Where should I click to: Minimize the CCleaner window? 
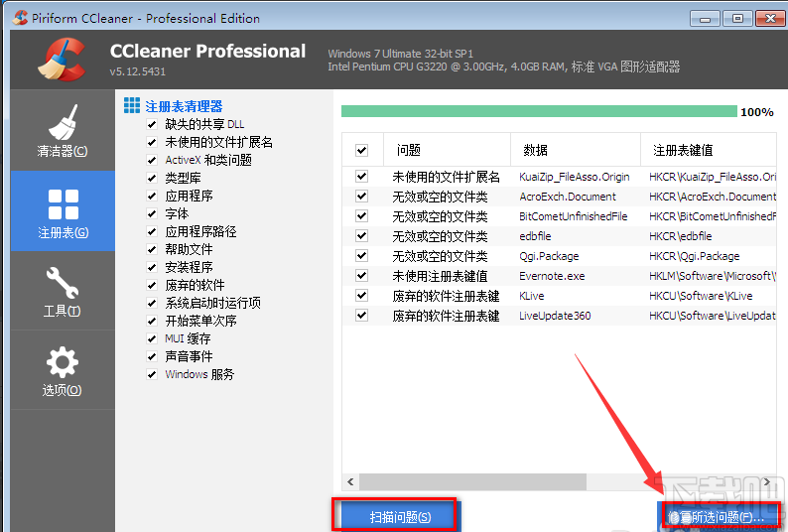click(x=705, y=19)
